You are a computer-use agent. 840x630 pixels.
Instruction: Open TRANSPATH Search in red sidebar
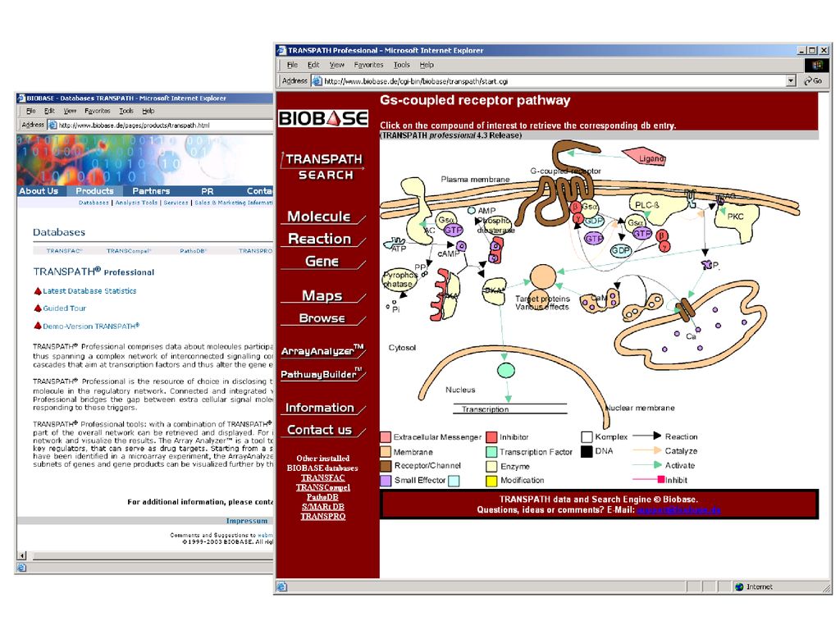coord(324,167)
